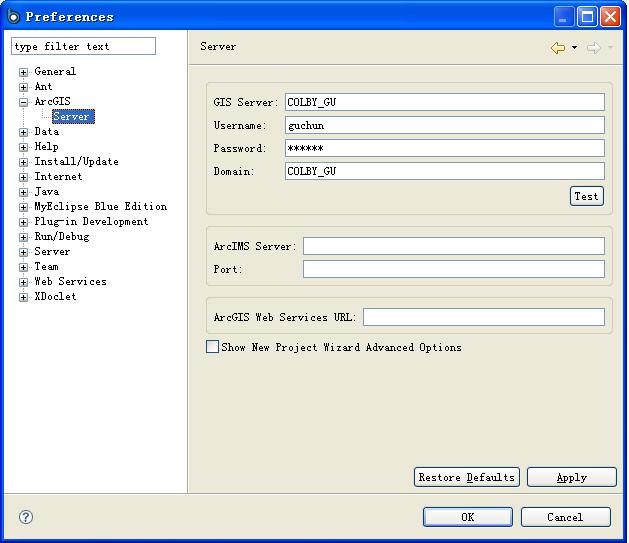
Task: Click the forward navigation arrow icon
Action: click(594, 48)
